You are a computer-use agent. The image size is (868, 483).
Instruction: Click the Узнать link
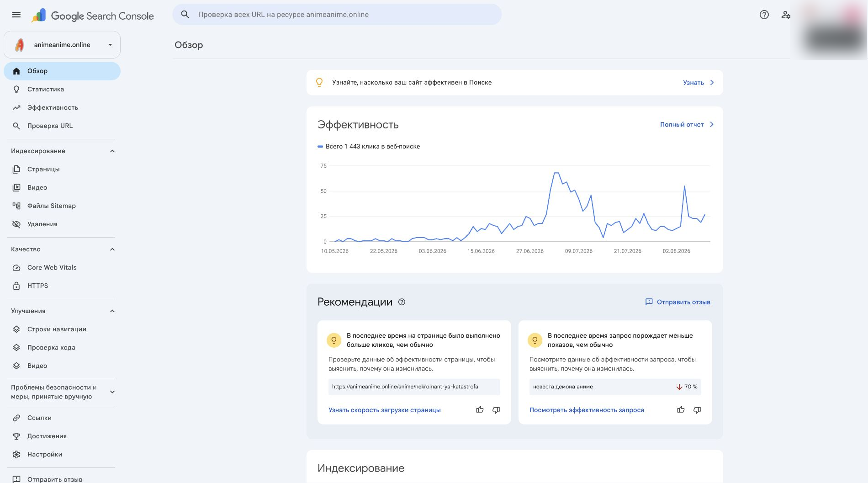click(693, 83)
